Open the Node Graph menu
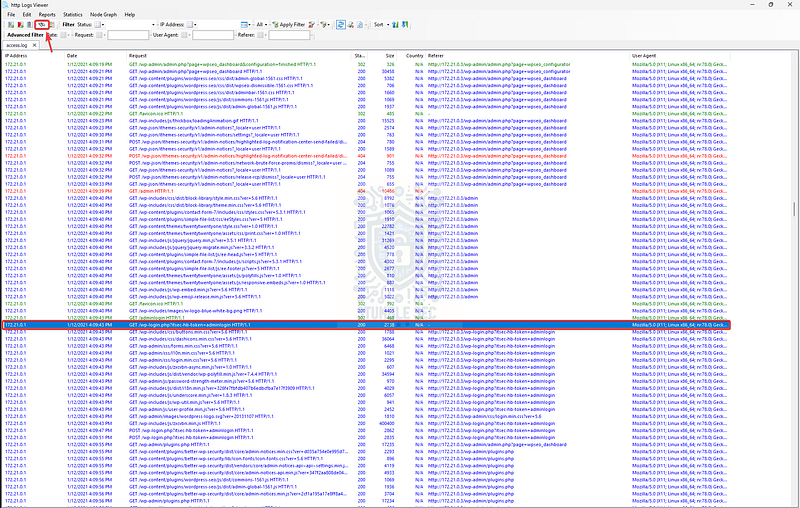 [x=104, y=15]
